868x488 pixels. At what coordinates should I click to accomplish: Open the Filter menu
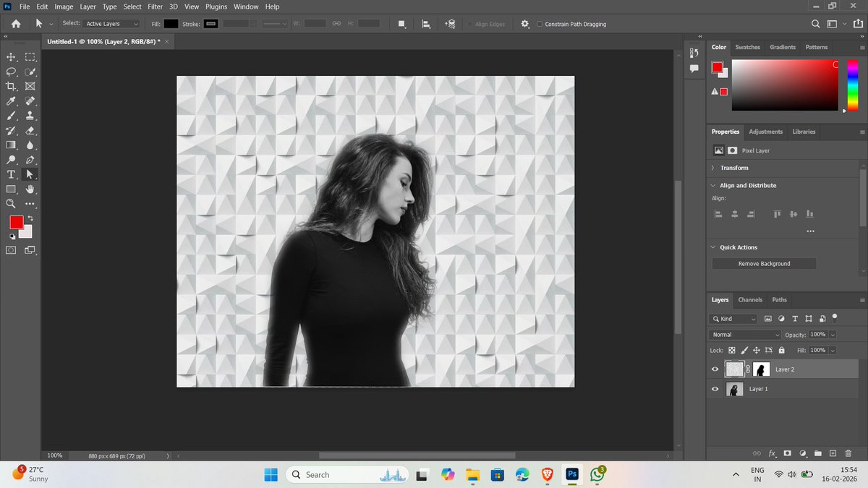[155, 7]
